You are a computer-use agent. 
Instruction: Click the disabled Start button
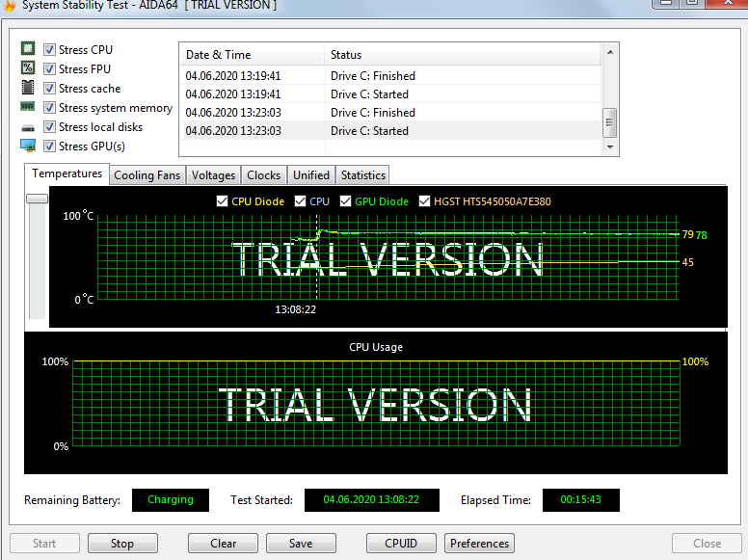click(44, 544)
